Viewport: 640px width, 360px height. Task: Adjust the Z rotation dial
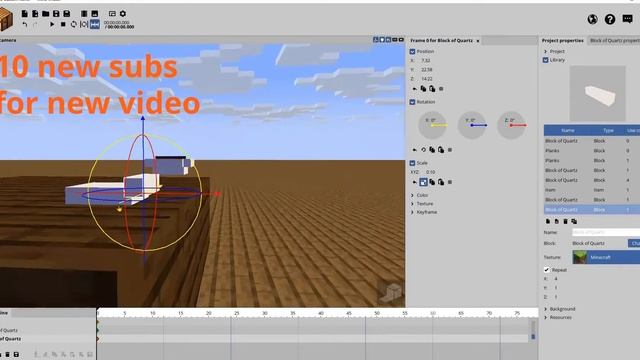pyautogui.click(x=512, y=125)
